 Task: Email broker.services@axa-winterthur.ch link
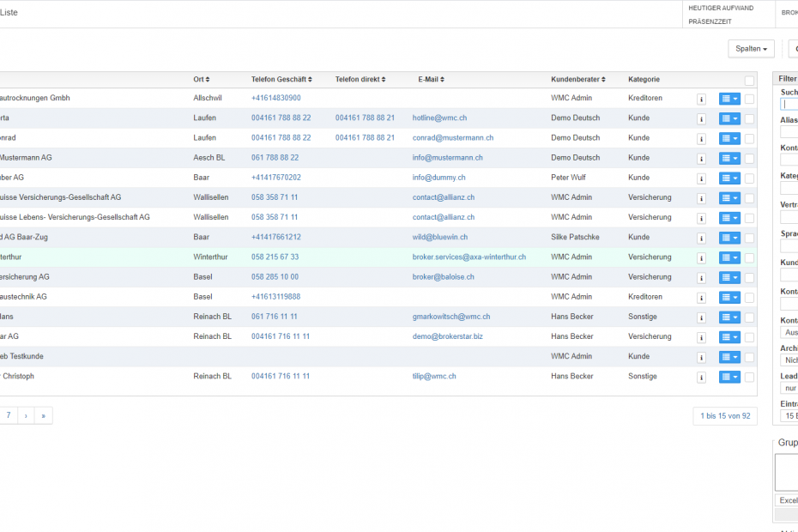click(469, 257)
